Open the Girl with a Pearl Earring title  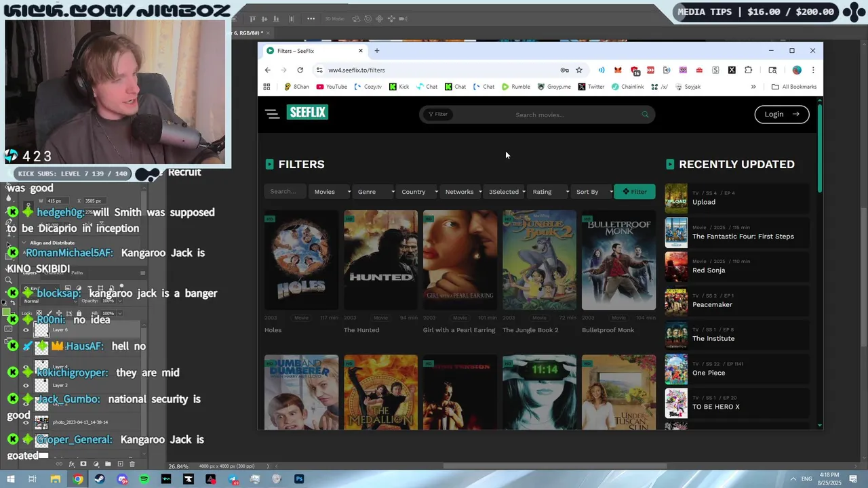459,330
